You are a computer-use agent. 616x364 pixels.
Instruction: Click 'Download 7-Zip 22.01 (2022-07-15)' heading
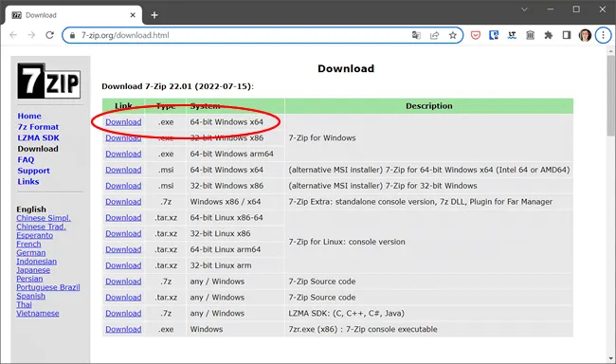click(x=177, y=86)
